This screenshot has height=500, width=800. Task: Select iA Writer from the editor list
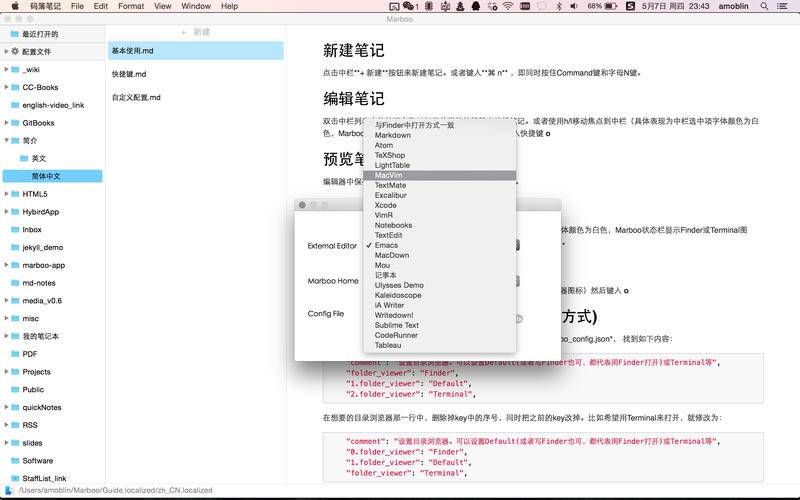click(439, 305)
